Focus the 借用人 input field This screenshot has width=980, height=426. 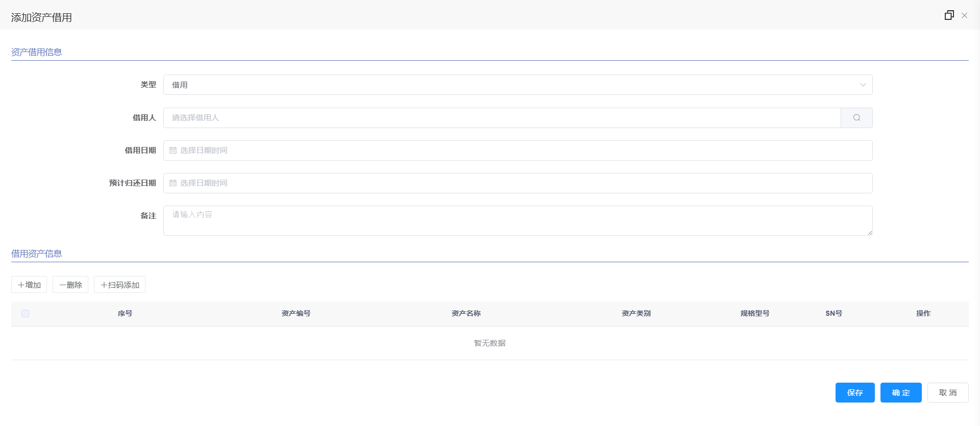click(502, 118)
